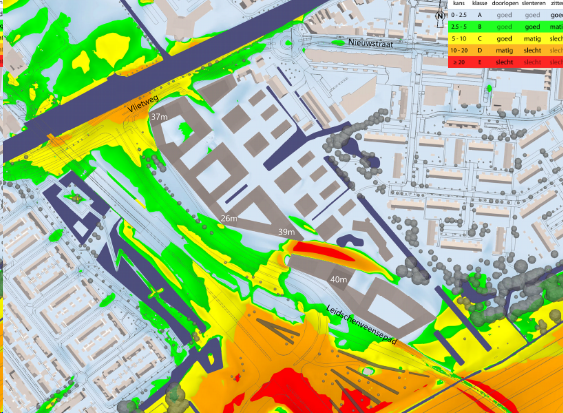The height and width of the screenshot is (413, 563).
Task: Click the '0 - 2.5' legend value
Action: pos(459,15)
